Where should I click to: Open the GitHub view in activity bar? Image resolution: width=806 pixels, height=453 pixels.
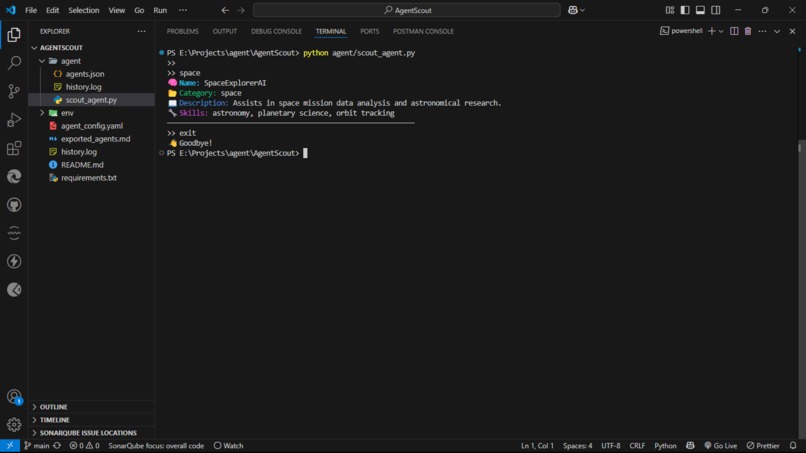[14, 205]
